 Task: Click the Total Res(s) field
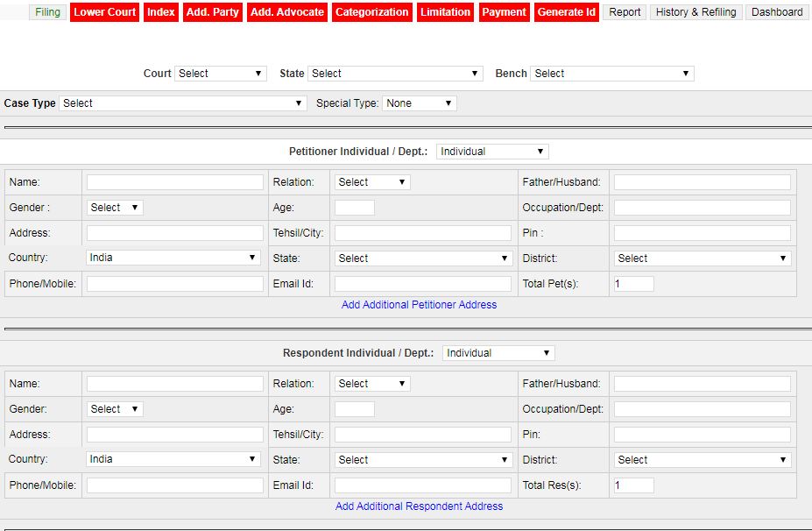(x=633, y=485)
